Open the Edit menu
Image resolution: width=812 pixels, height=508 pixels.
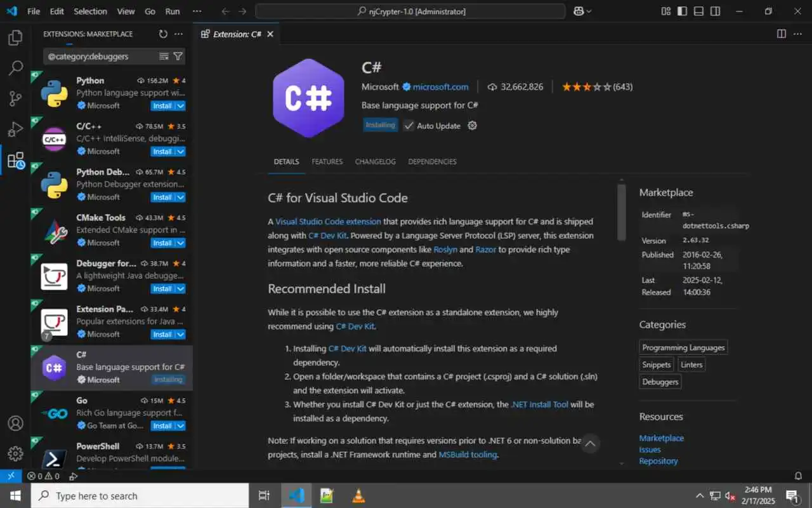[57, 11]
